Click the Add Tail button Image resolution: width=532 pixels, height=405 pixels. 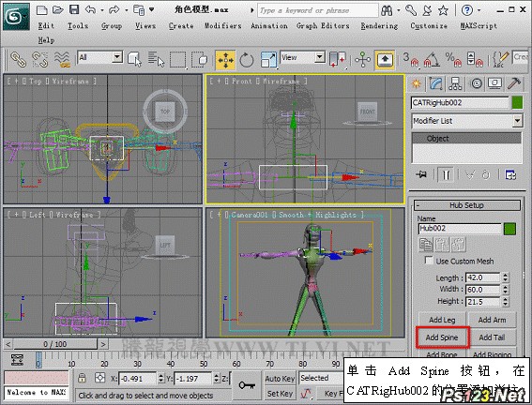(x=492, y=337)
